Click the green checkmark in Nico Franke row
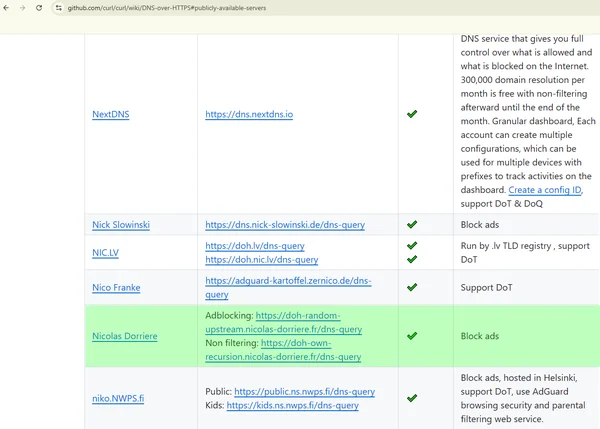The height and width of the screenshot is (429, 600). point(412,287)
